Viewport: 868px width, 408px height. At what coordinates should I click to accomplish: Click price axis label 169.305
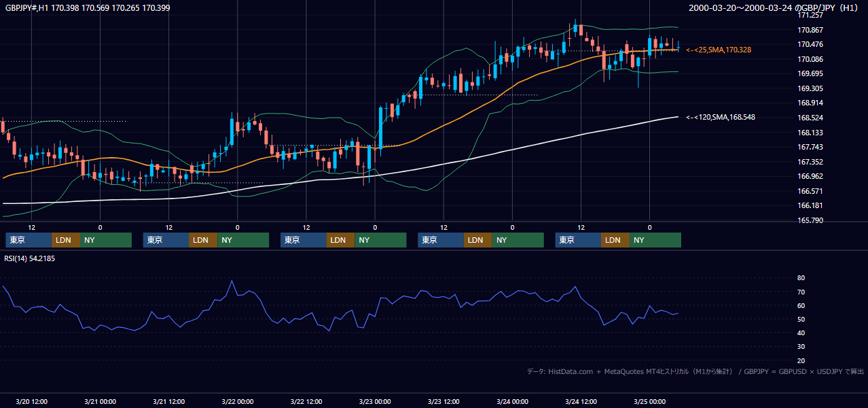click(810, 88)
